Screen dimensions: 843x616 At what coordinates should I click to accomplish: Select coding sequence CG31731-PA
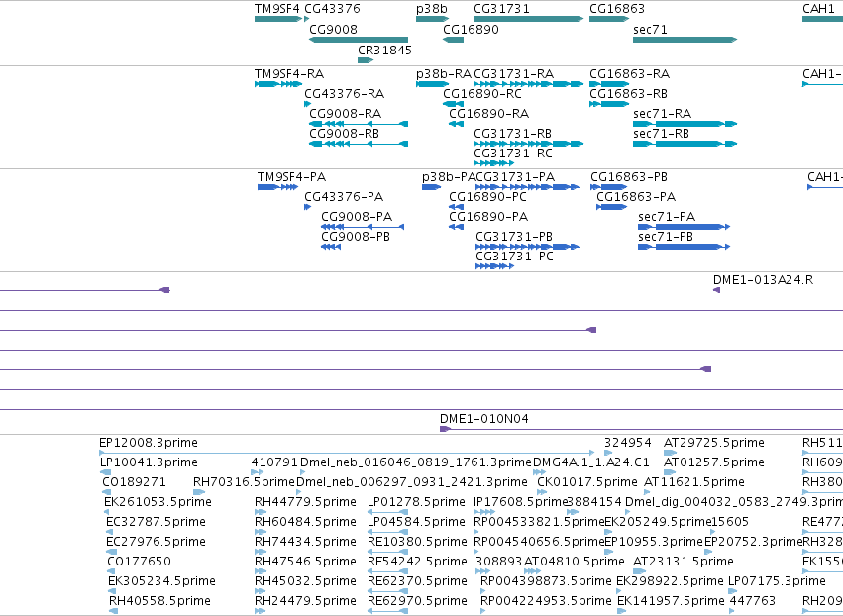527,187
